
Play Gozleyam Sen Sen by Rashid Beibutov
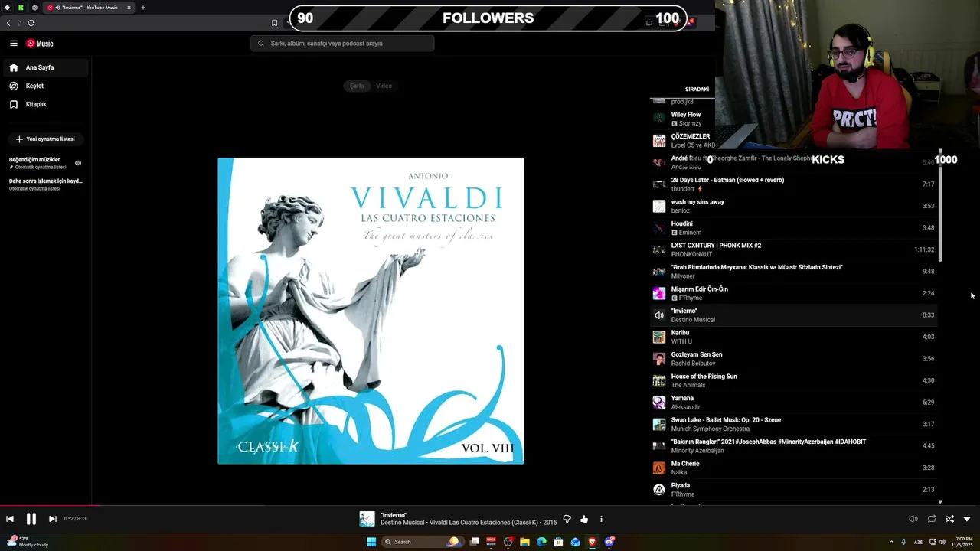click(x=793, y=359)
